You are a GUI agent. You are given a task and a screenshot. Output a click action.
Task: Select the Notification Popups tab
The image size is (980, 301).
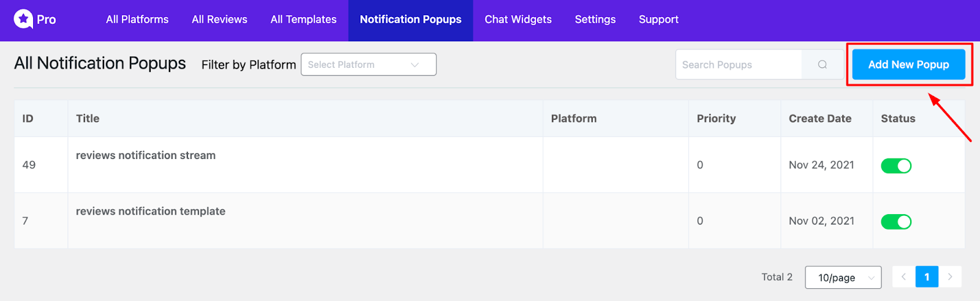(410, 20)
